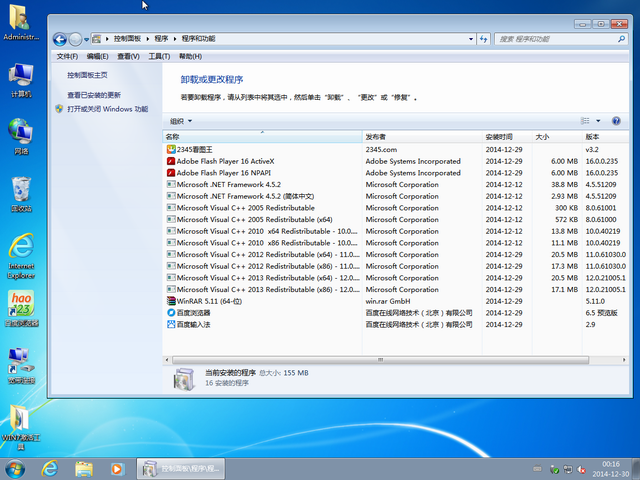640x480 pixels.
Task: Open the 编辑(E) menu
Action: click(98, 56)
